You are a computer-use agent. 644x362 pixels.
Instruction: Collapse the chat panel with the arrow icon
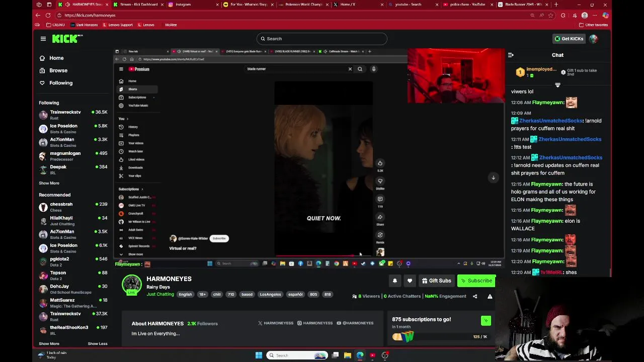(511, 55)
